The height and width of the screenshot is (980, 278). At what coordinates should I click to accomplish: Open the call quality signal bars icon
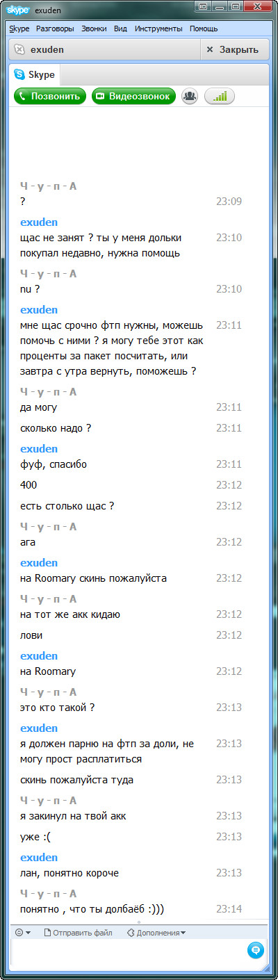[x=219, y=97]
